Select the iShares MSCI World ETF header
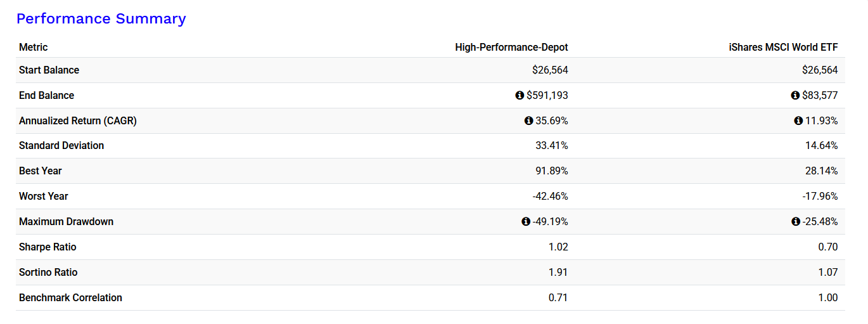Image resolution: width=868 pixels, height=324 pixels. click(783, 48)
